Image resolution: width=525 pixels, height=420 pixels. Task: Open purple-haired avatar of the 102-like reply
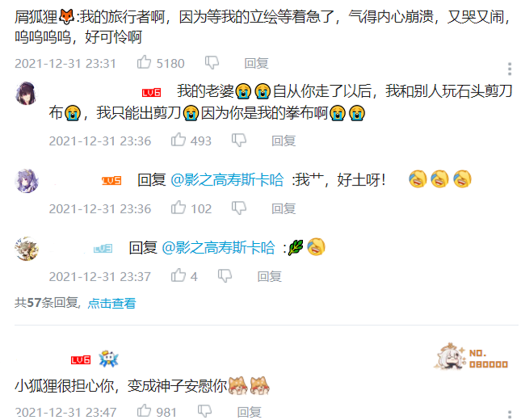[x=27, y=181]
